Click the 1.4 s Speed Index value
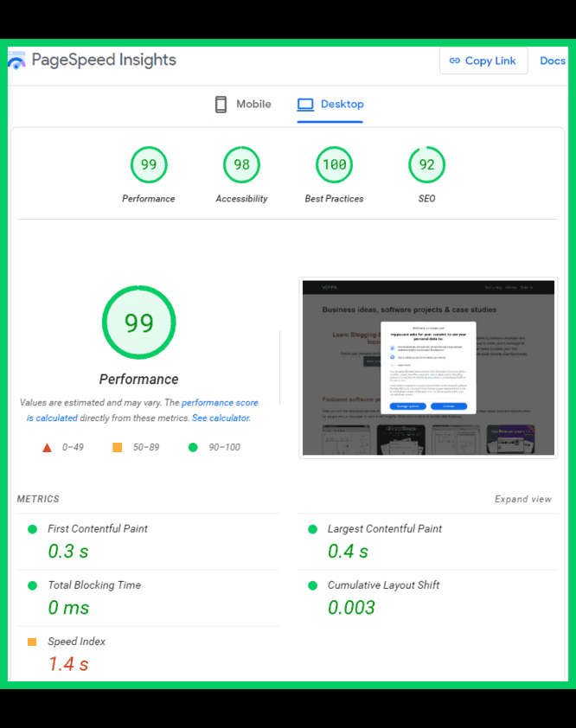 (x=68, y=664)
